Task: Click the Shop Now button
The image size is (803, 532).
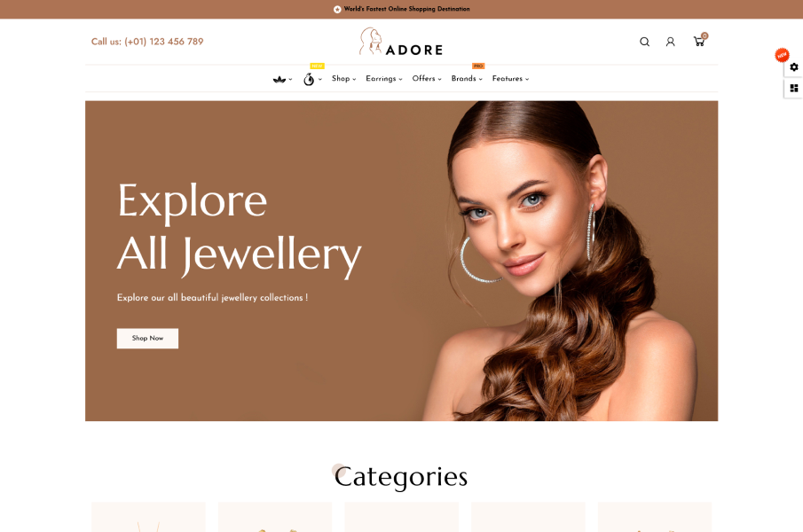Action: (147, 338)
